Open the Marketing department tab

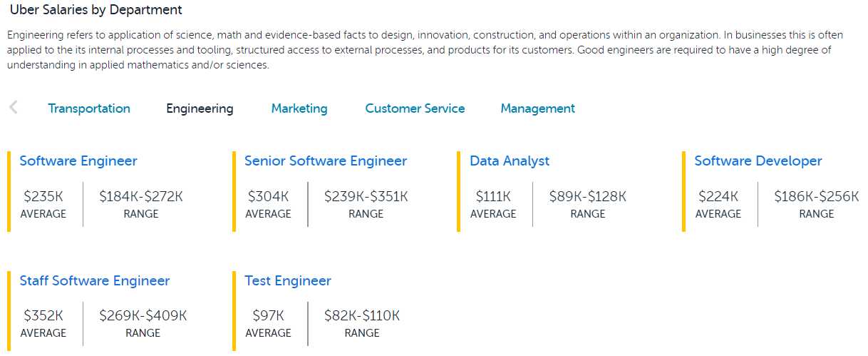299,108
